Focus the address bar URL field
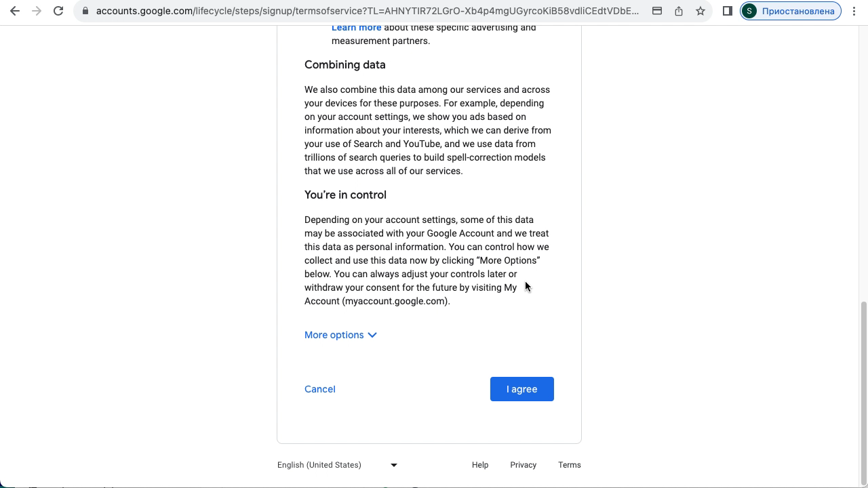 tap(366, 11)
